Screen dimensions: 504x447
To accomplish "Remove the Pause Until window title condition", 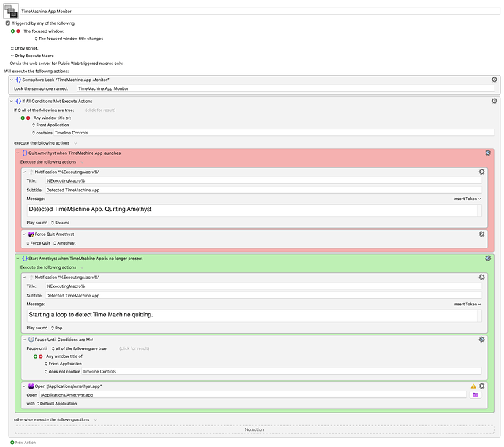I will click(40, 356).
